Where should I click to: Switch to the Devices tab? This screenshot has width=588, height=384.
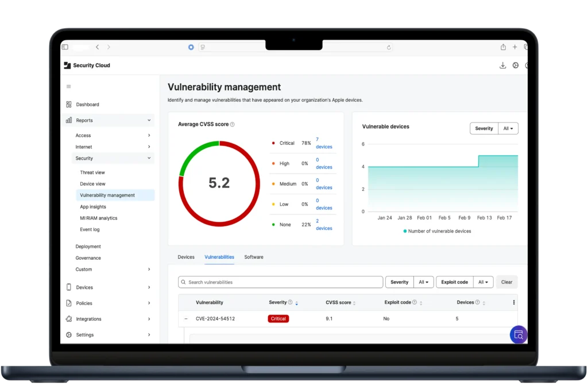tap(186, 257)
